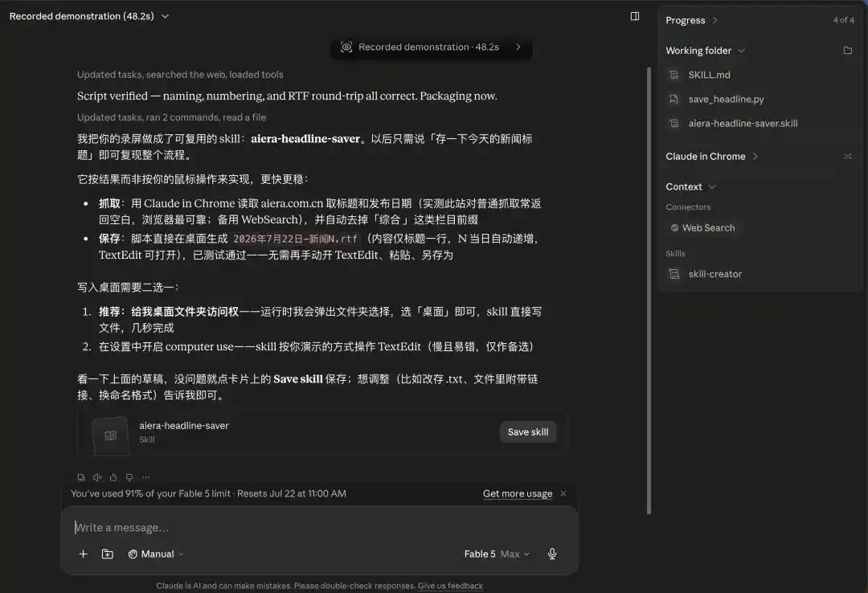Expand the Recorded demonstration 48.2s chip
Image resolution: width=868 pixels, height=593 pixels.
[x=432, y=47]
